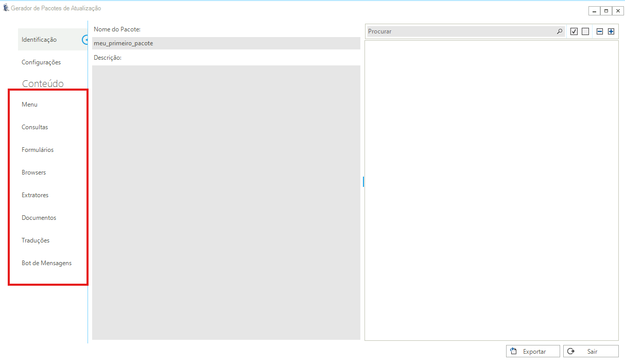Go to Formulários content section

[x=38, y=150]
